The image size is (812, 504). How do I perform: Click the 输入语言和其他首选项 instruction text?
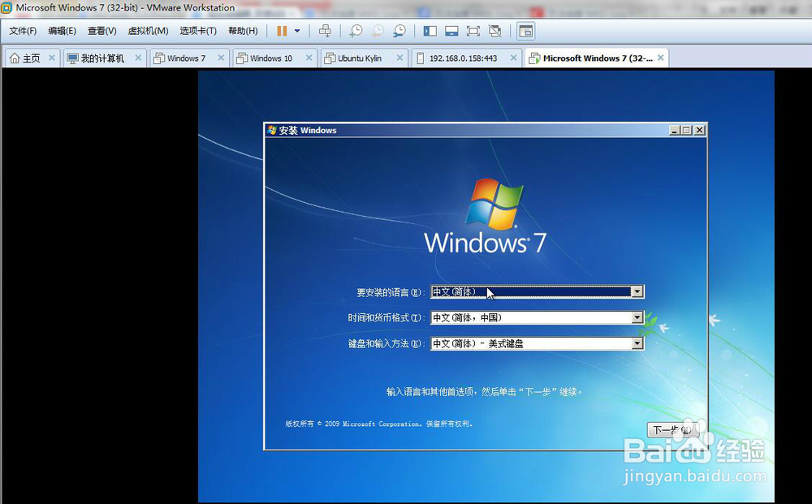(x=485, y=392)
